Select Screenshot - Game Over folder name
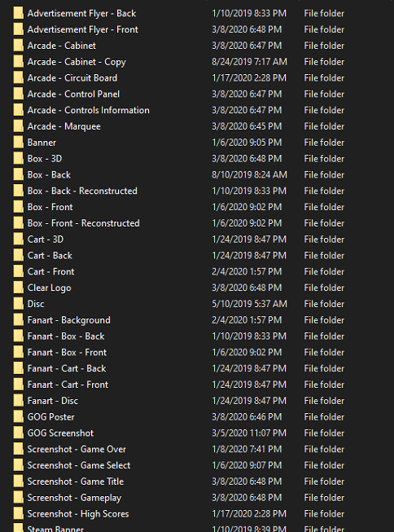This screenshot has width=394, height=532. [x=77, y=449]
